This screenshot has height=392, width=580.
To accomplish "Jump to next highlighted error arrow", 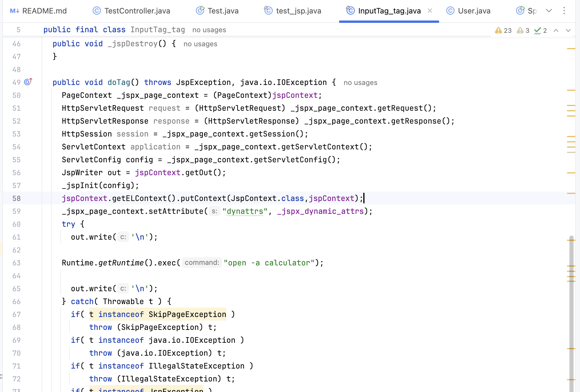I will click(568, 30).
